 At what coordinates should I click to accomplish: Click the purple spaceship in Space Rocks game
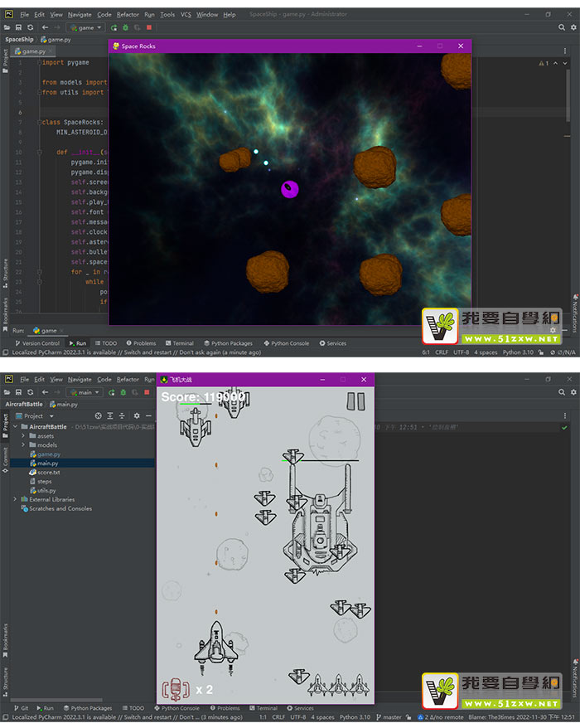(289, 189)
